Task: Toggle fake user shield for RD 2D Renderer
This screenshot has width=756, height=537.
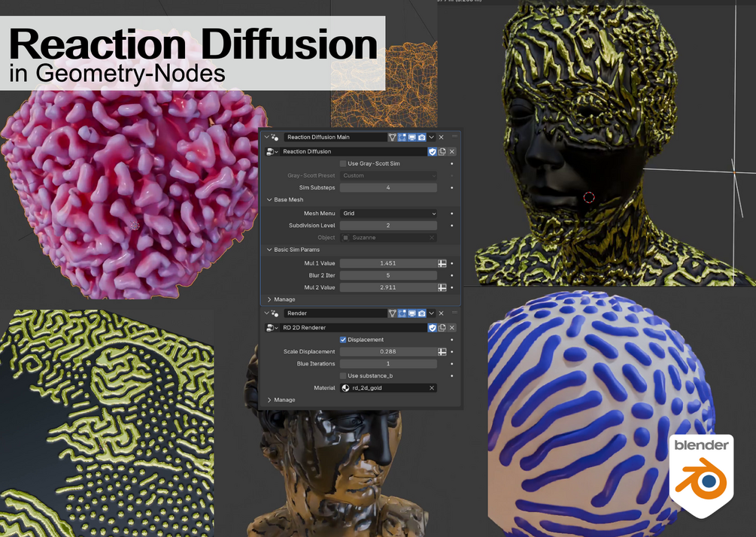Action: [432, 328]
